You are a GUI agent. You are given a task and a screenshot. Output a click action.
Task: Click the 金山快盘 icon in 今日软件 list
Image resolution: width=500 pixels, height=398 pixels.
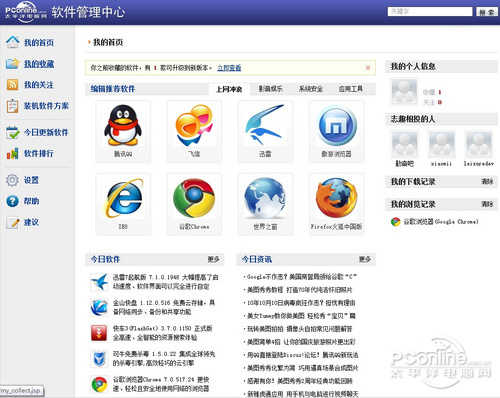99,307
